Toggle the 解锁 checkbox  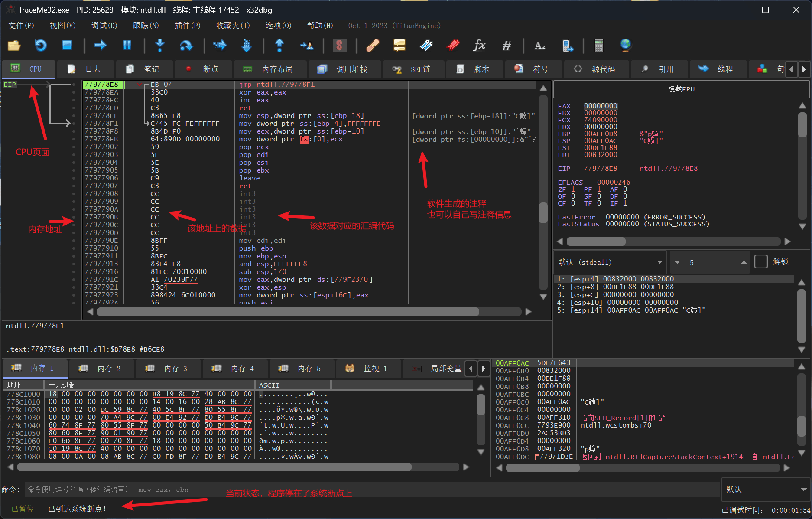(x=761, y=261)
